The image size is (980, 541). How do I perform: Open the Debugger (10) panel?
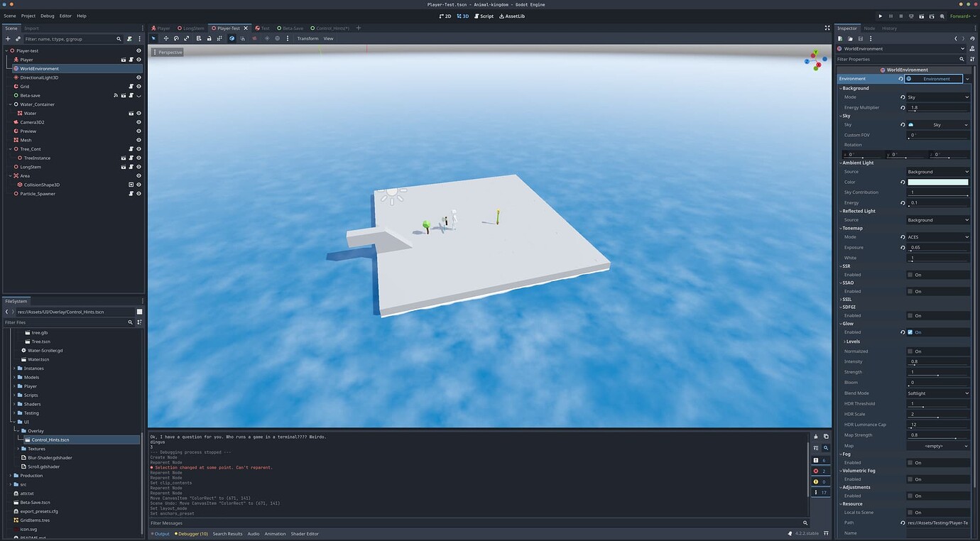[192, 534]
